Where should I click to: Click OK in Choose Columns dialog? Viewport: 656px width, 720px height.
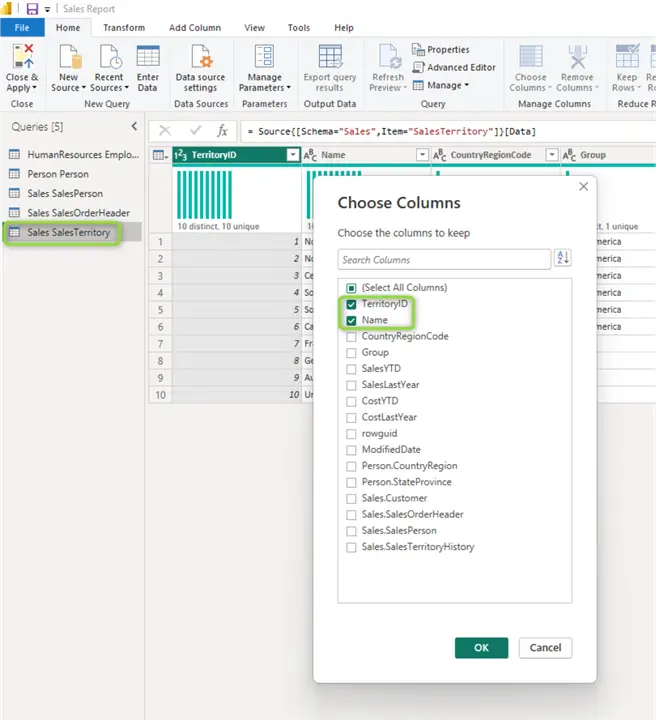tap(482, 648)
